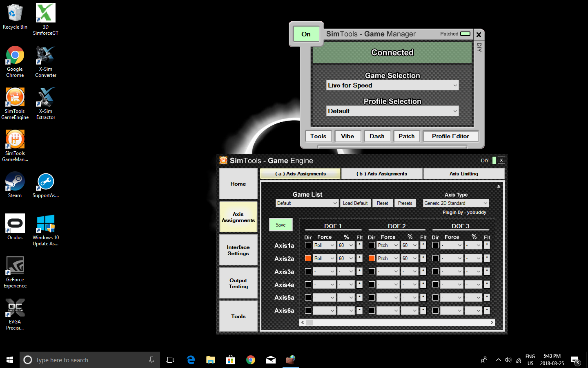Open X-Sim Extractor desktop shortcut

coord(46,104)
